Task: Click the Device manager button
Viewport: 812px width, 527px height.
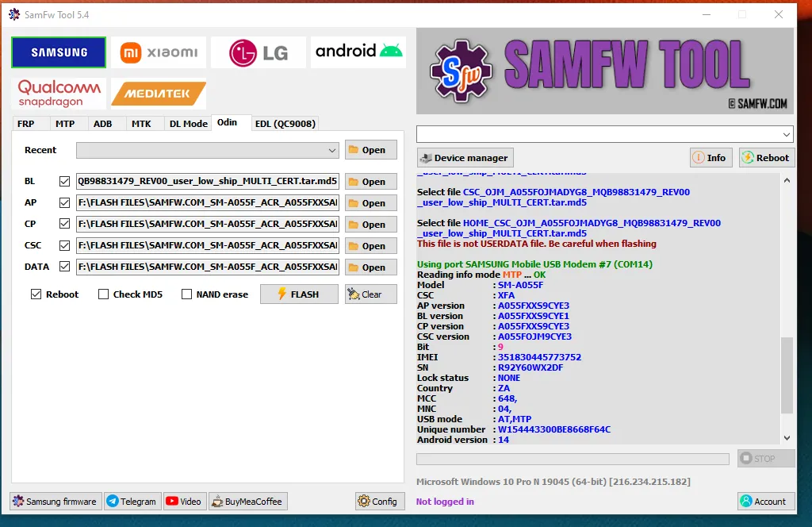Action: coord(465,158)
